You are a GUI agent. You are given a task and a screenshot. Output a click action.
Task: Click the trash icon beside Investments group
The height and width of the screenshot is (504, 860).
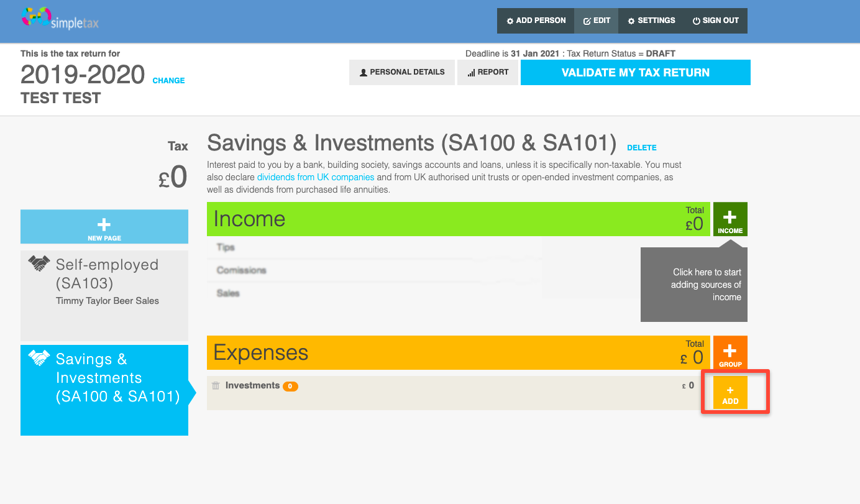point(215,385)
